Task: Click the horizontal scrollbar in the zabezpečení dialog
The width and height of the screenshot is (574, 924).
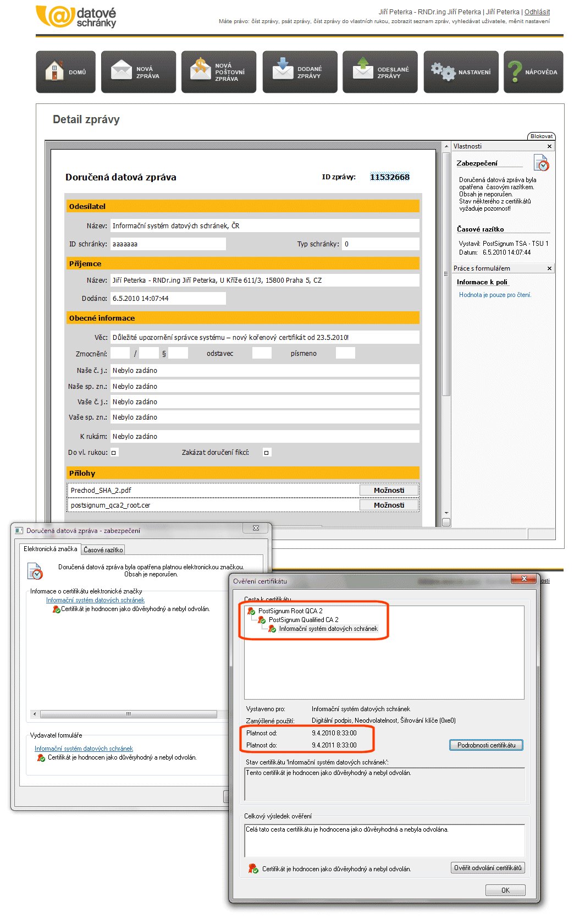Action: [129, 714]
